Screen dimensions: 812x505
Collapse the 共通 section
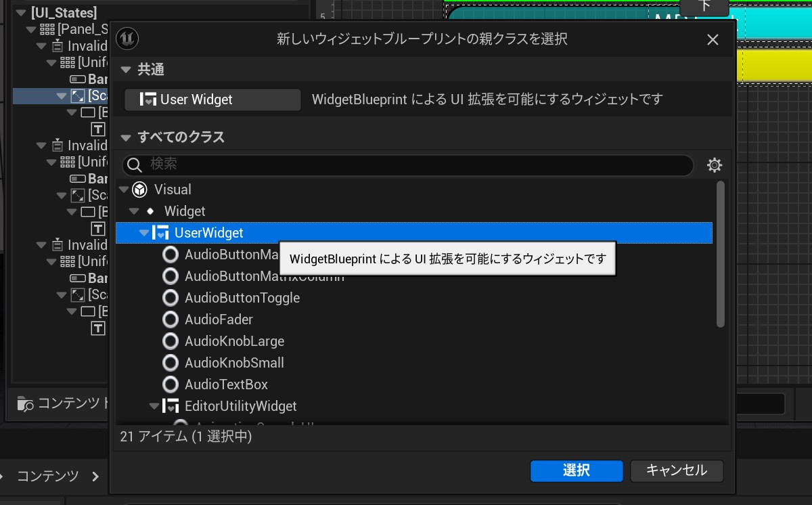tap(125, 70)
